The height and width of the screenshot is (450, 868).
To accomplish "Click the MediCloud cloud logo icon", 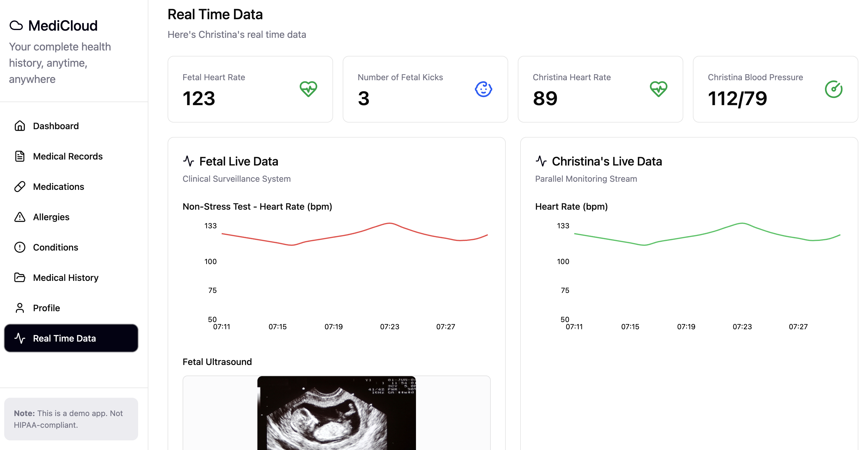I will [x=16, y=26].
